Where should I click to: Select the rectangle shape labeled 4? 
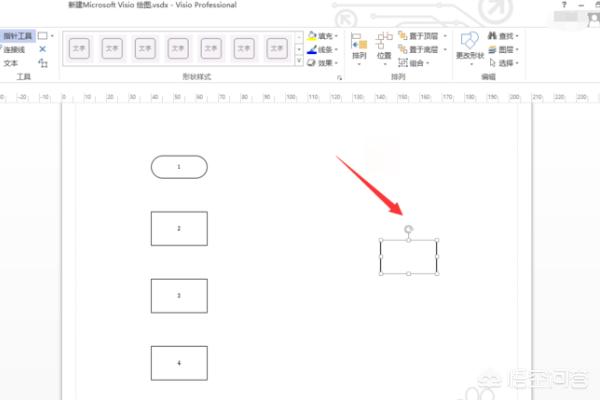pos(179,363)
